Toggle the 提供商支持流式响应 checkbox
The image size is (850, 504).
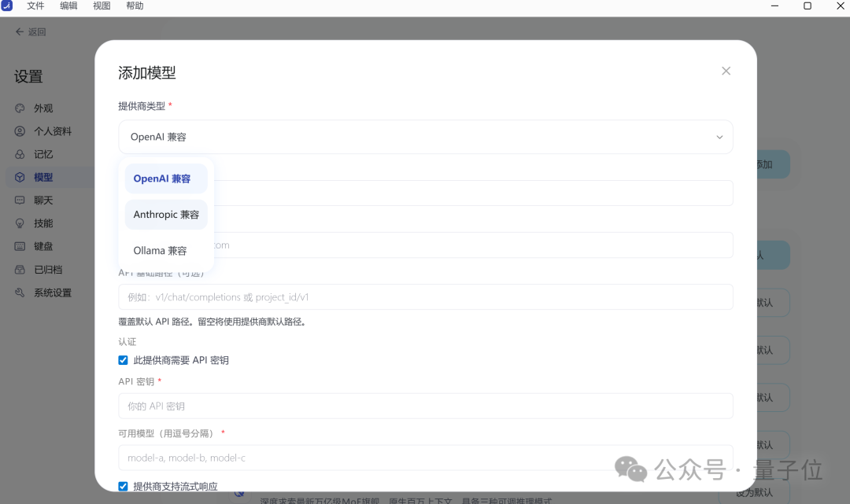point(123,486)
